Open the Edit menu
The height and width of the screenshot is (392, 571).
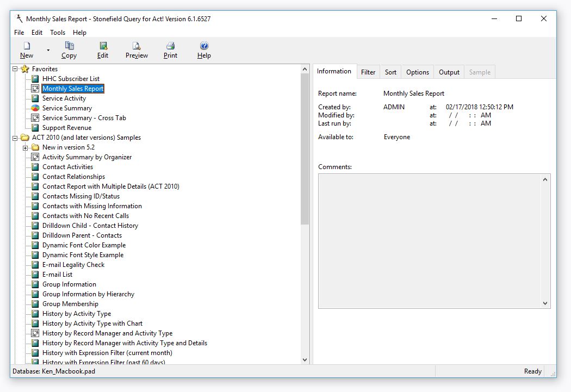click(x=37, y=33)
